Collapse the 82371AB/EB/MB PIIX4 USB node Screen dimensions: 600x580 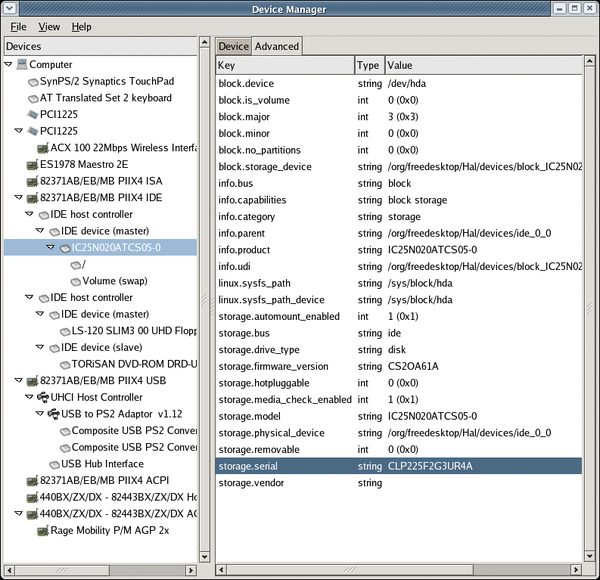19,381
